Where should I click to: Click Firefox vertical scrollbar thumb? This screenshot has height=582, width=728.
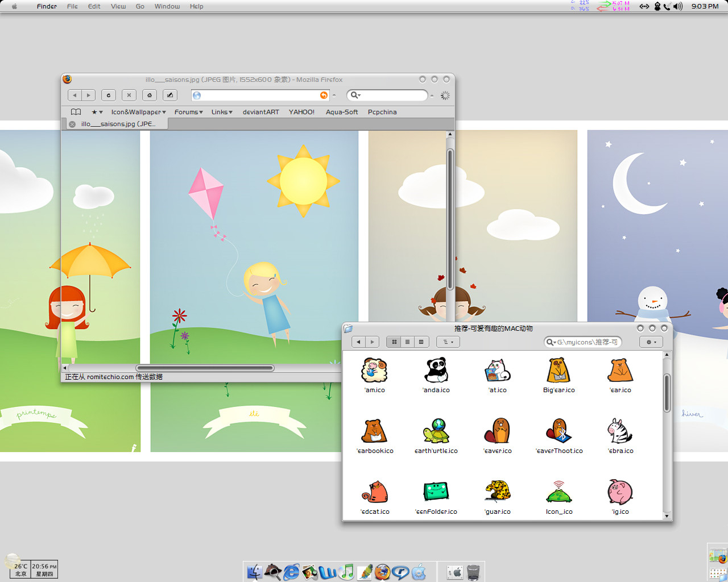tap(450, 219)
